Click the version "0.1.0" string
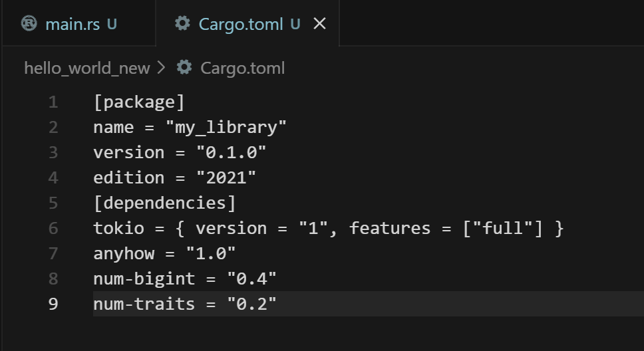 point(231,153)
